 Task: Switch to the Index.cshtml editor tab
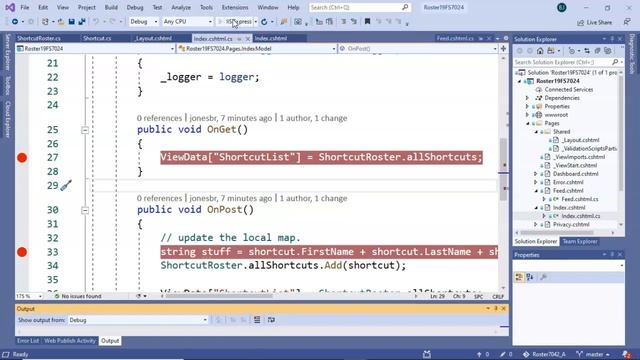pos(271,38)
